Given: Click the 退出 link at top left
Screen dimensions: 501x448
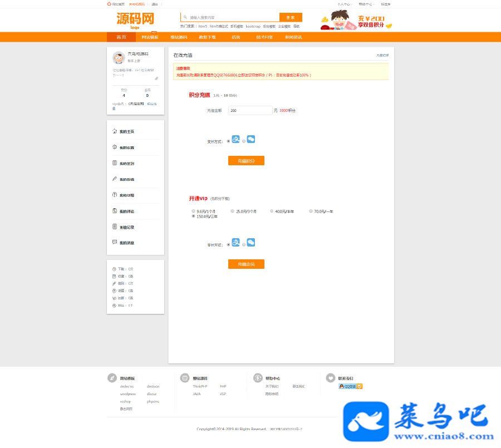Looking at the screenshot, I should point(155,4).
